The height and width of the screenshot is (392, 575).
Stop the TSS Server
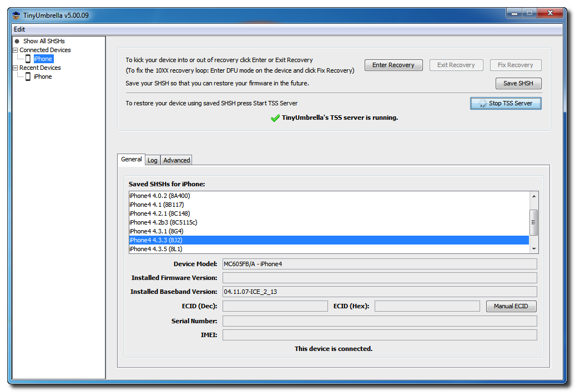coord(505,104)
